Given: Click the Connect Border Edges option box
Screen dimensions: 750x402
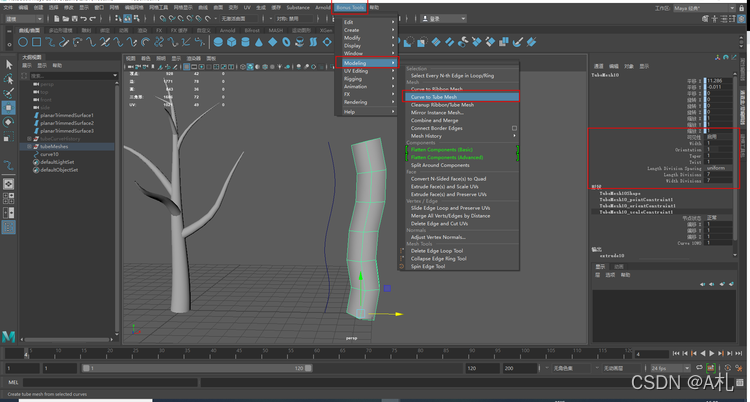Looking at the screenshot, I should tap(514, 128).
